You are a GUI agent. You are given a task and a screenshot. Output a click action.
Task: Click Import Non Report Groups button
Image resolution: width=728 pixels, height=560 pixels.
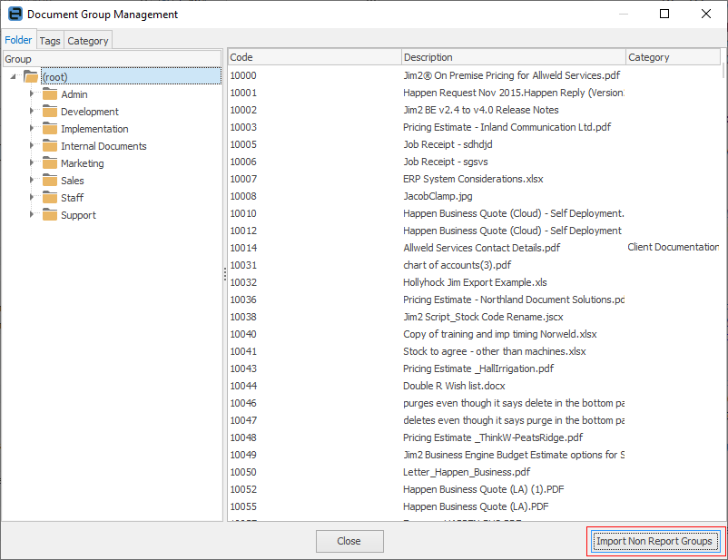pos(655,542)
